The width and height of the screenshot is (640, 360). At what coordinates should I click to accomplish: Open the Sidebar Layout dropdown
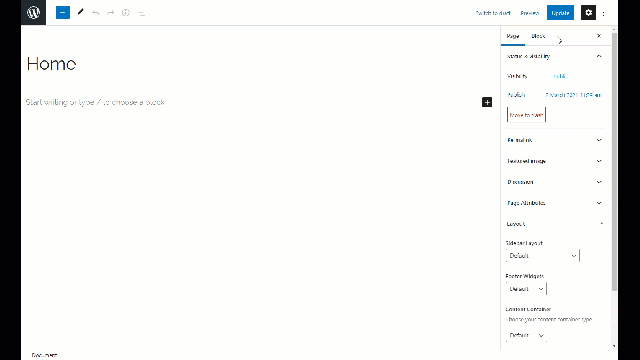click(542, 256)
